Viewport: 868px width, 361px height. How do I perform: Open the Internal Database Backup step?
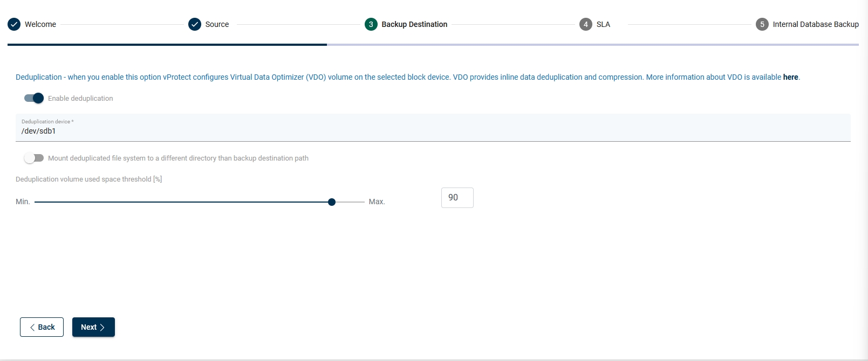815,24
